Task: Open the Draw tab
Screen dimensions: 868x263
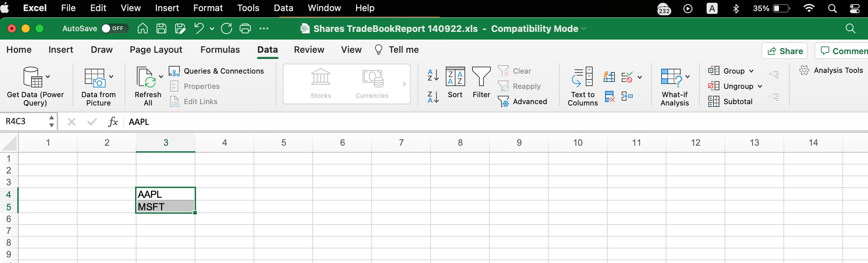Action: (101, 50)
